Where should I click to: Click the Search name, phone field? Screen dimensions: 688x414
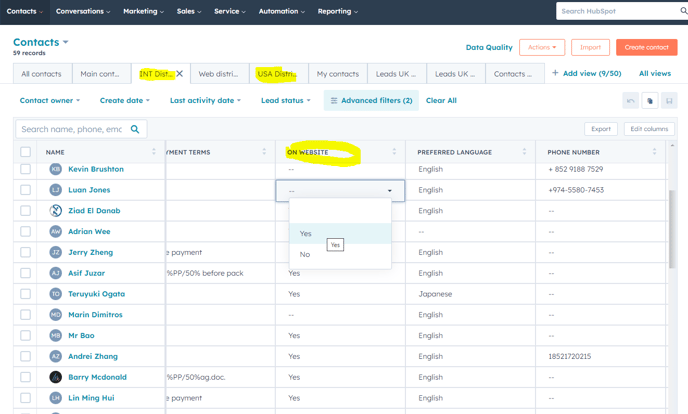pos(70,129)
